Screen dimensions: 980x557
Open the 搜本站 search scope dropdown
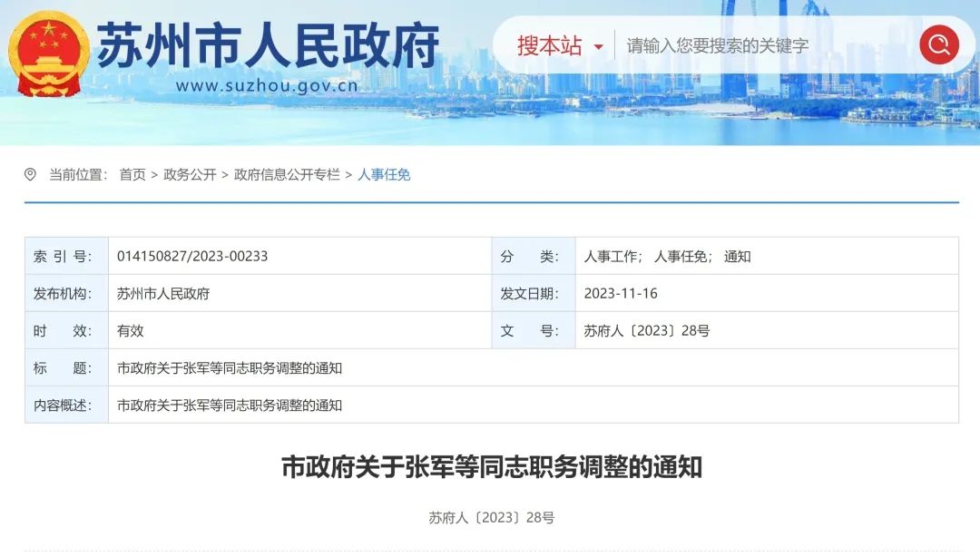pos(560,45)
